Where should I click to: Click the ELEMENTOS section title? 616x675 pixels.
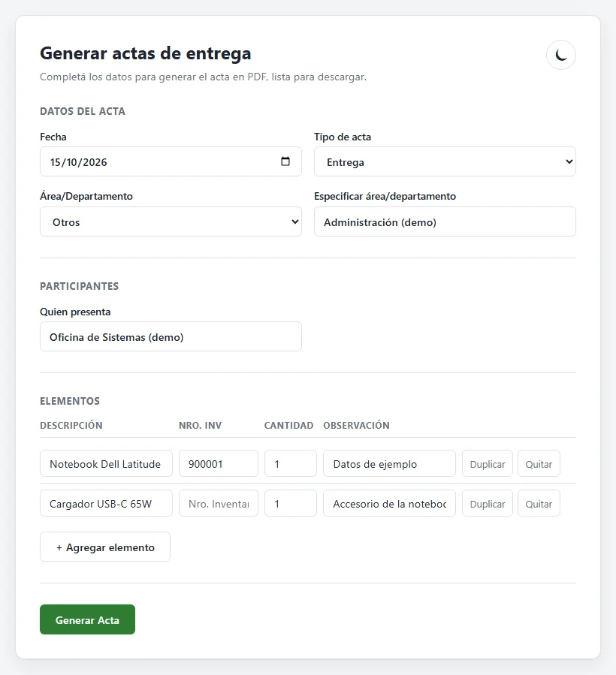(70, 401)
